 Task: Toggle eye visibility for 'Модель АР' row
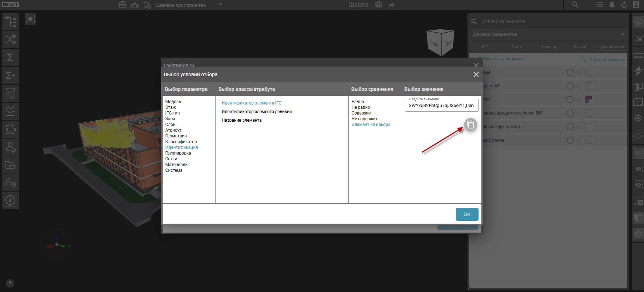pos(579,86)
